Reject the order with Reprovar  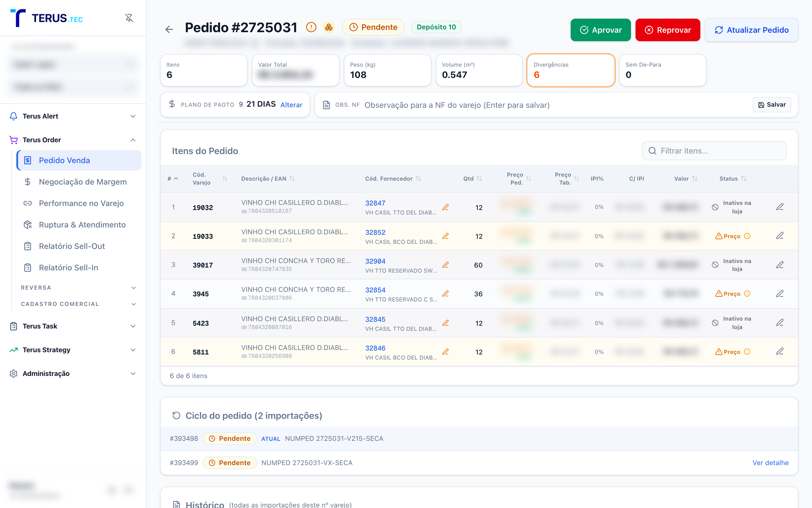[x=668, y=30]
